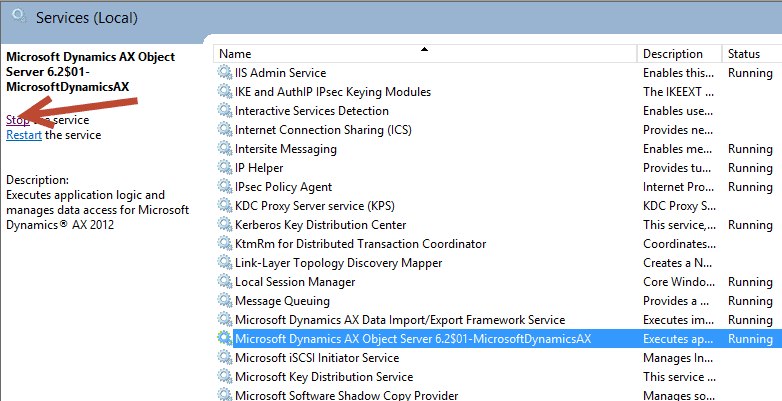782x401 pixels.
Task: Click gear icon for Internet Connection Sharing (ICS)
Action: click(224, 129)
